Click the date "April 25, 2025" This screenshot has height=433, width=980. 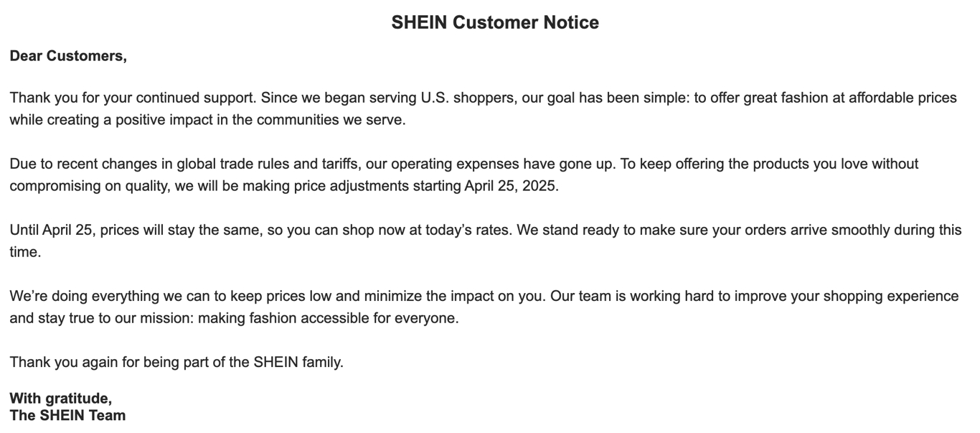(511, 186)
